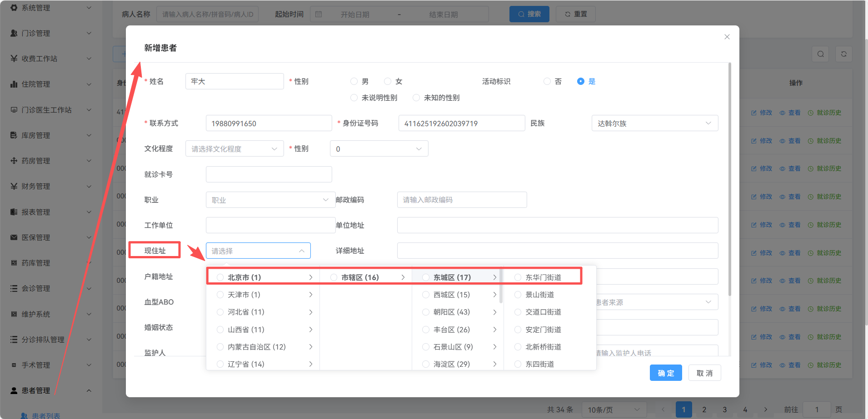Open 财务管理 menu in sidebar
The image size is (868, 419).
[x=50, y=186]
